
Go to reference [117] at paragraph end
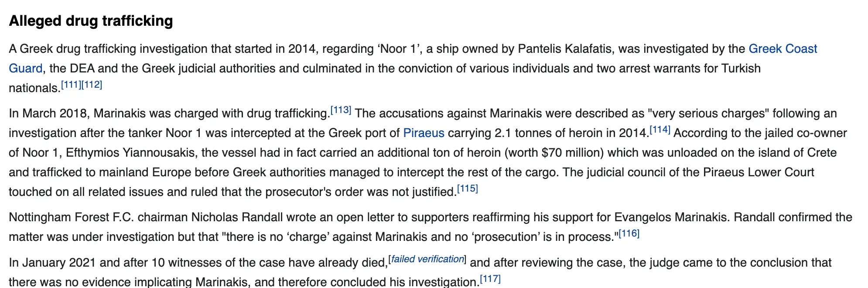pos(490,279)
